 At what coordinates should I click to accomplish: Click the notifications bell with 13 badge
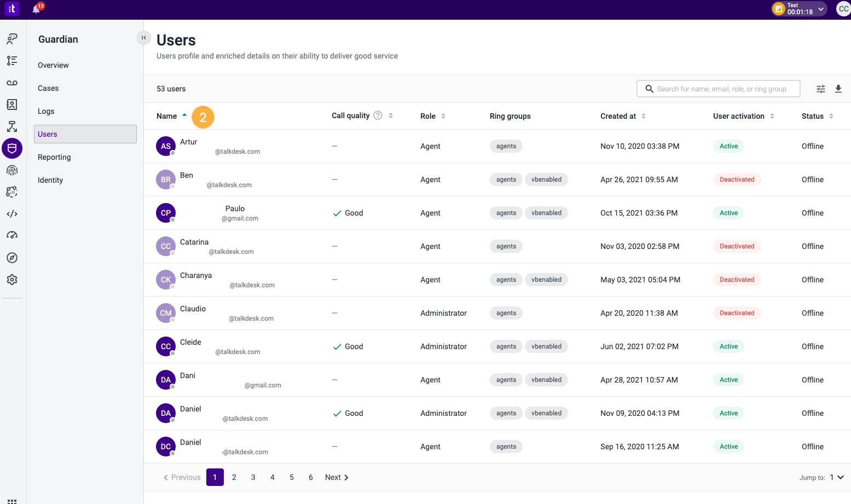coord(35,9)
